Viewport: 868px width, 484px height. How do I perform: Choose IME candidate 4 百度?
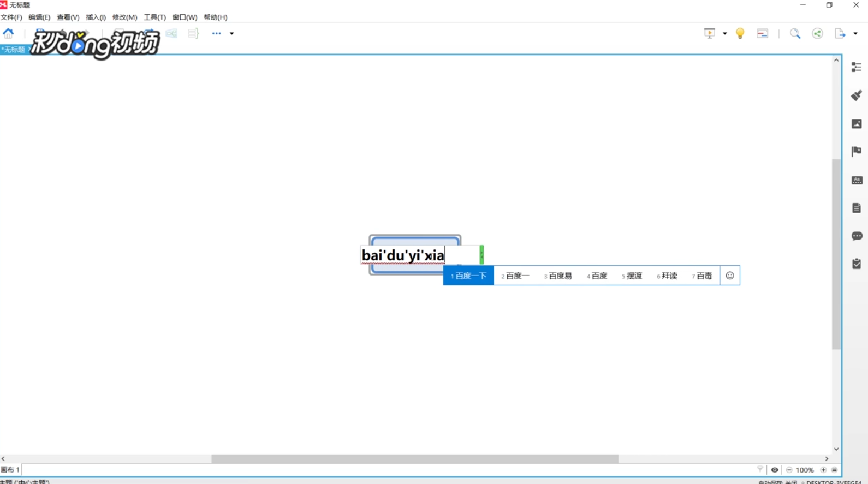tap(597, 276)
